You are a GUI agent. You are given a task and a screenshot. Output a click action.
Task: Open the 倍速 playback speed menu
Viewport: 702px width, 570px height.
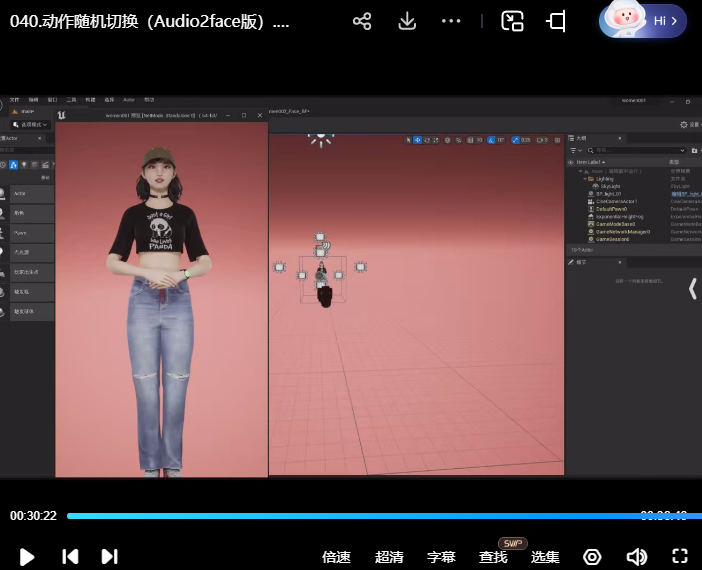337,557
